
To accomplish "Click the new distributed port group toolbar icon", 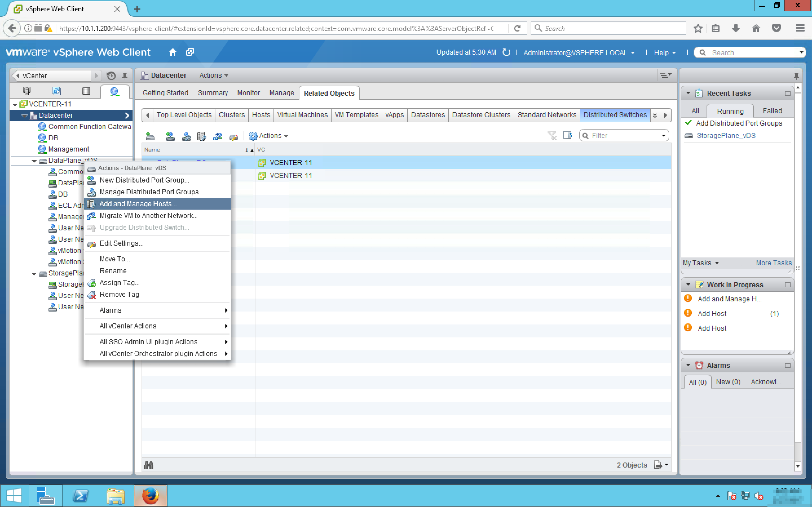I will tap(170, 136).
